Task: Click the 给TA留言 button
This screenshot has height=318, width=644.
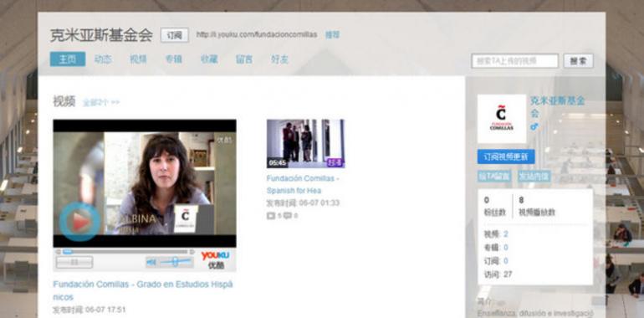Action: click(x=494, y=177)
